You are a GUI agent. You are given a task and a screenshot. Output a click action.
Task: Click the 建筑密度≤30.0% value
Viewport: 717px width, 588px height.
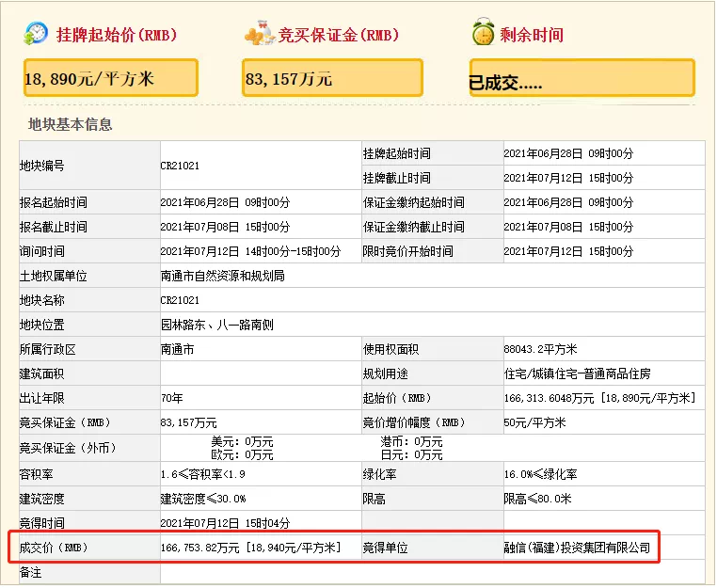pos(203,499)
